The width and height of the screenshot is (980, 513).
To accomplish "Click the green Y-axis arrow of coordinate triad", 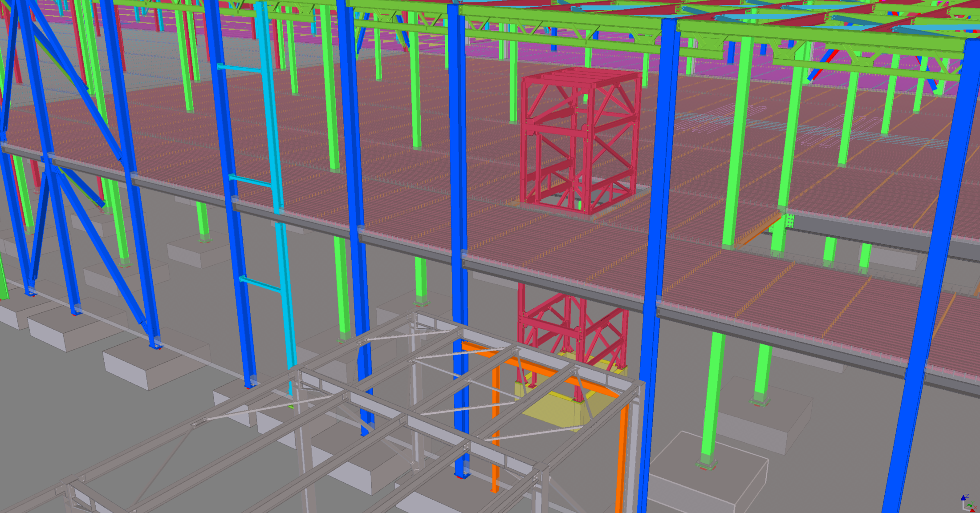I will tap(969, 505).
